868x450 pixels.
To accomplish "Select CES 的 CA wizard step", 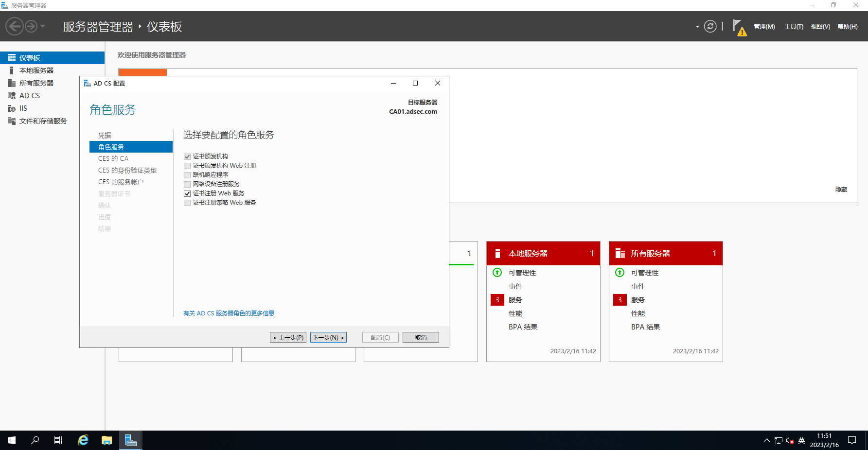I will click(113, 158).
